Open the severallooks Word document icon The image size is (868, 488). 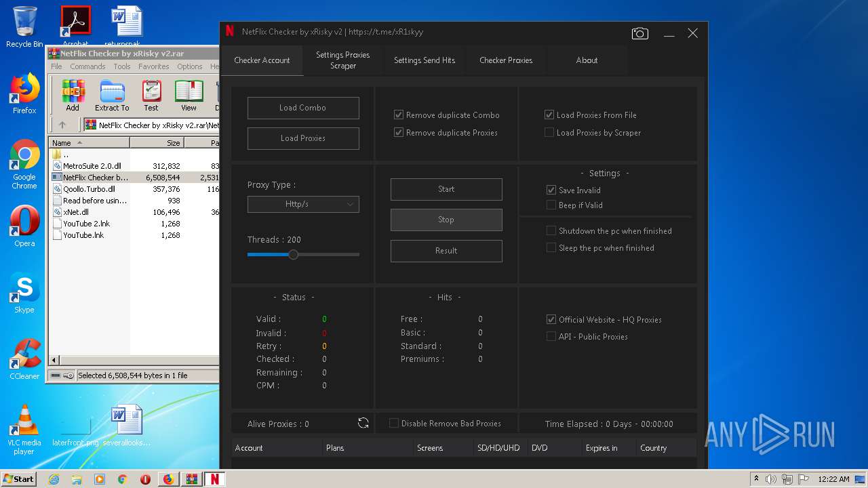pyautogui.click(x=126, y=426)
